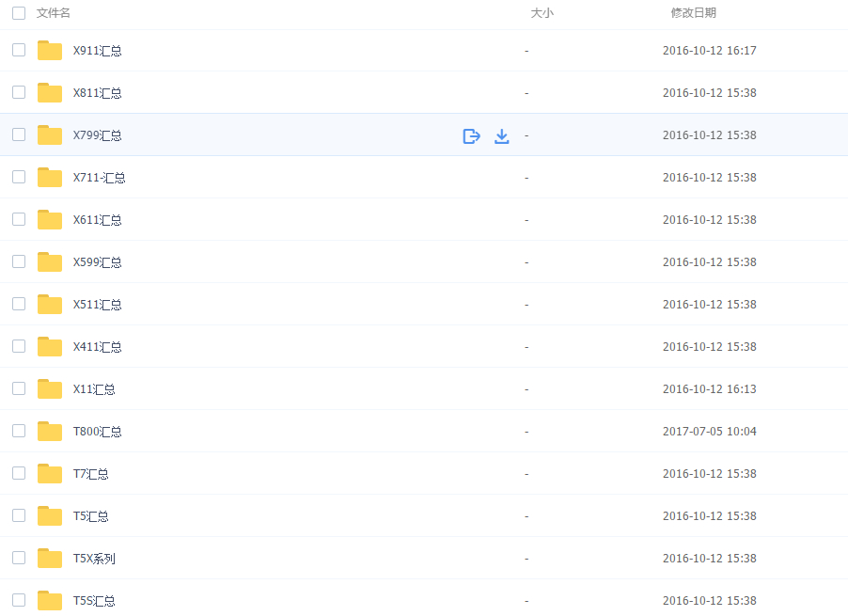Open the X611汇总 folder icon

coord(50,219)
